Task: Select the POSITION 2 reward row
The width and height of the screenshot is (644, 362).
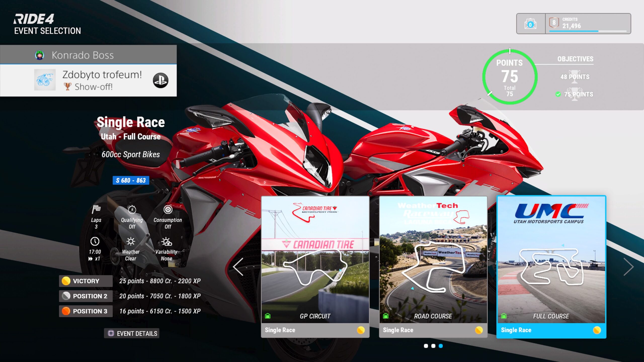Action: pos(86,296)
